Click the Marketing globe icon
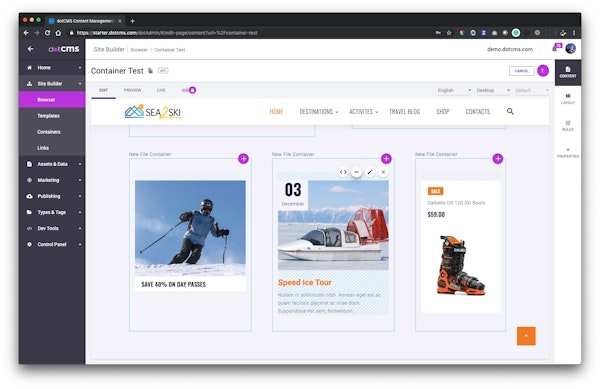Image resolution: width=600 pixels, height=389 pixels. point(29,180)
